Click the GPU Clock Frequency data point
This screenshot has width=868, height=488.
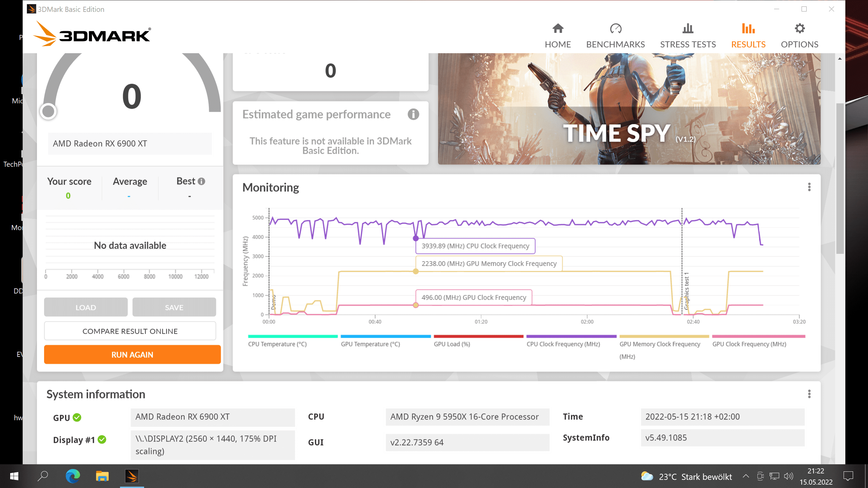pyautogui.click(x=416, y=305)
